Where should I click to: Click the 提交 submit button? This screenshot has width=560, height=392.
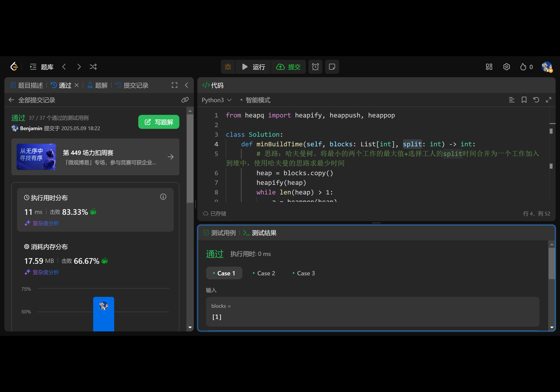pyautogui.click(x=288, y=67)
